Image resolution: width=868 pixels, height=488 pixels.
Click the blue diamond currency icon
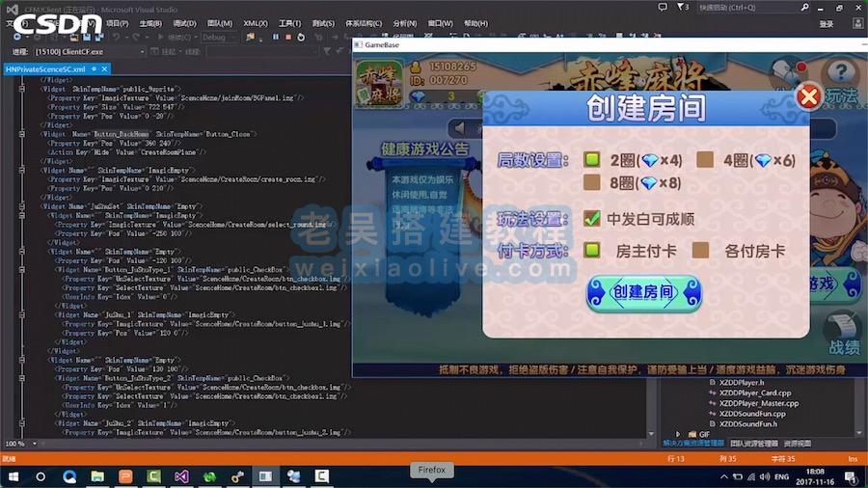point(418,96)
